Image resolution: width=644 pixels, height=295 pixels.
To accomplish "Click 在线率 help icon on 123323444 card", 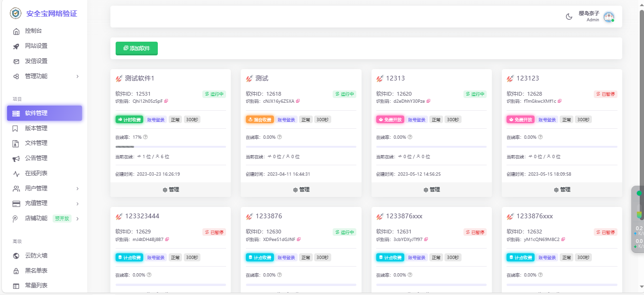I will [149, 275].
